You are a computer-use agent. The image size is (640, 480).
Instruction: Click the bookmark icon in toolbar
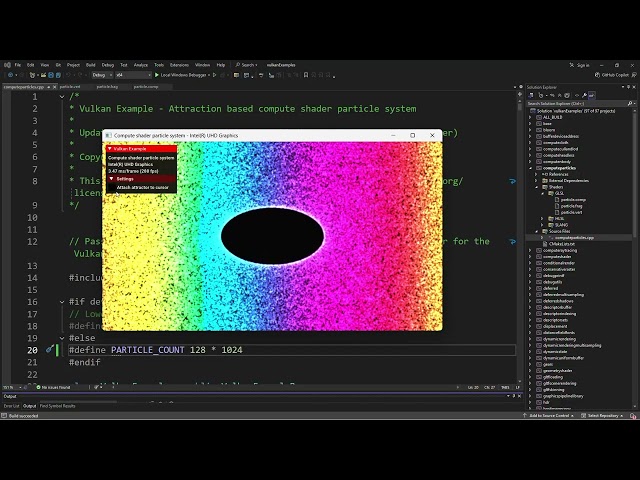coord(306,75)
